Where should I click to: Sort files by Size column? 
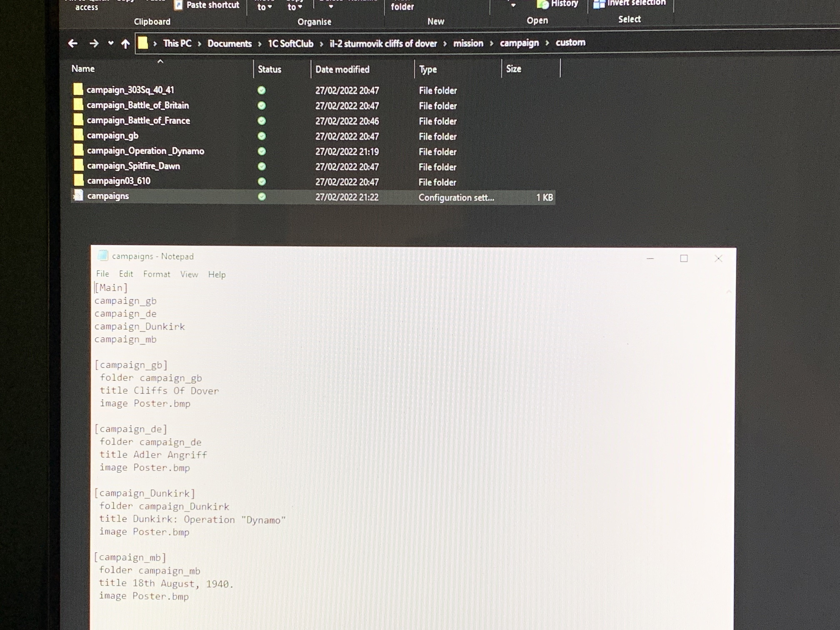tap(513, 69)
